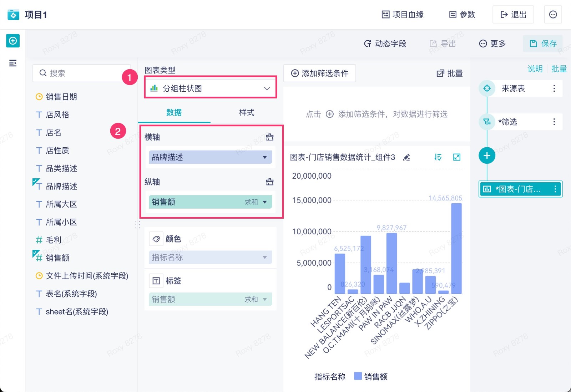
Task: Open the *图表-门店 node options menu
Action: 555,189
